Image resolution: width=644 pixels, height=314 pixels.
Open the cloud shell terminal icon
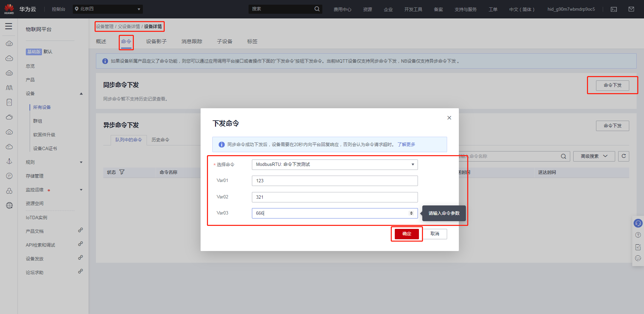pos(613,9)
